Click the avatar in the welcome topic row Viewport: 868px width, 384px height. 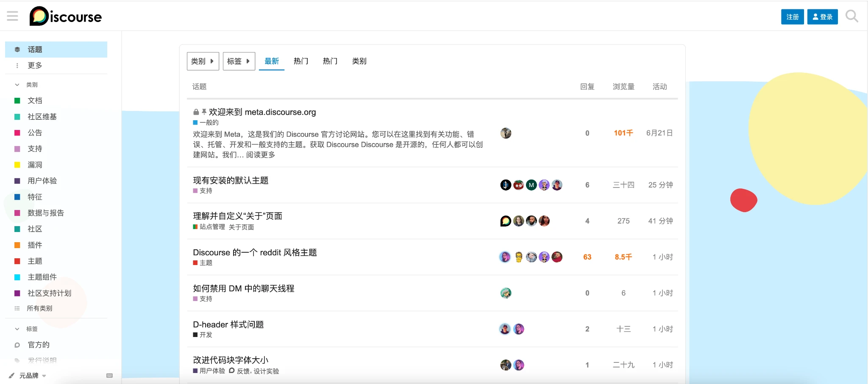coord(506,133)
